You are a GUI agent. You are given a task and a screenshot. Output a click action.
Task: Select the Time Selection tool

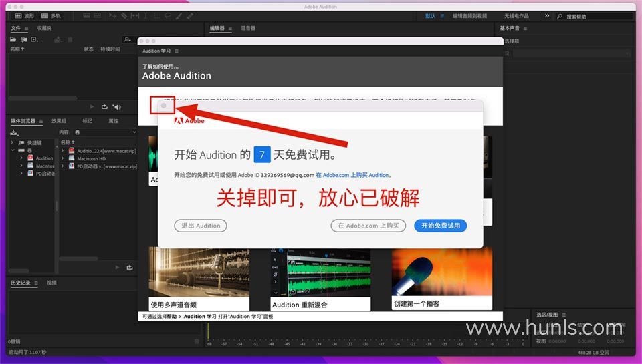click(x=146, y=15)
